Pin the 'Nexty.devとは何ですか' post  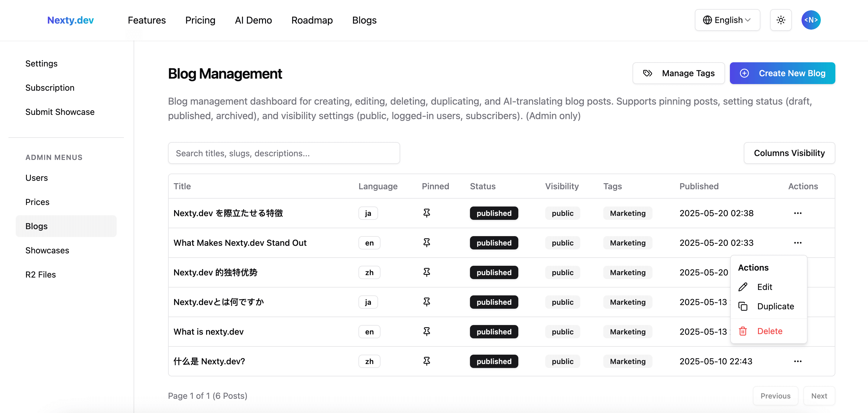426,302
